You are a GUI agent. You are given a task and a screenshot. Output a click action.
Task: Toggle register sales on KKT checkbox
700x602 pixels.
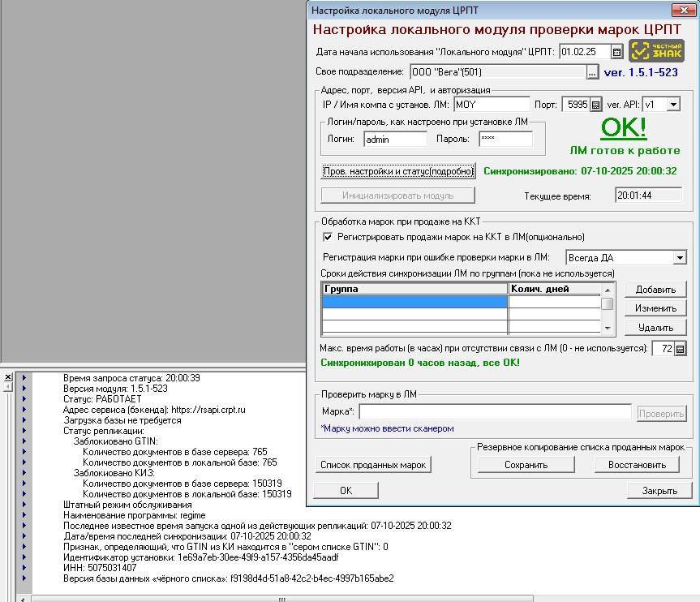(328, 237)
